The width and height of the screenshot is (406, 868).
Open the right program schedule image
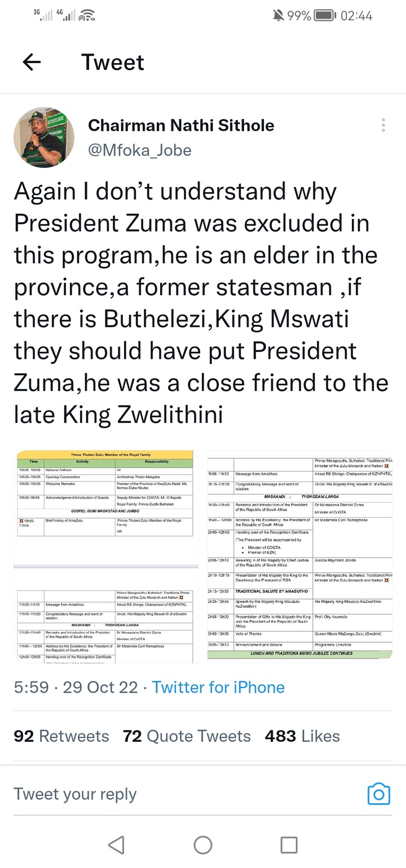pyautogui.click(x=299, y=556)
